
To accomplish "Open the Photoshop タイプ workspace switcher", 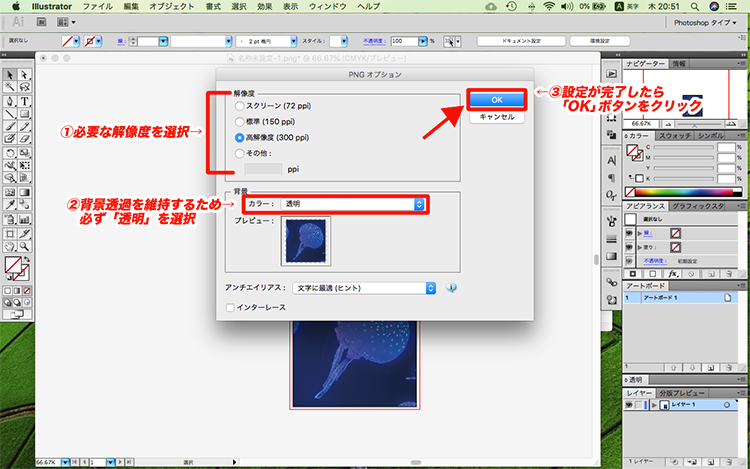I will pos(705,21).
